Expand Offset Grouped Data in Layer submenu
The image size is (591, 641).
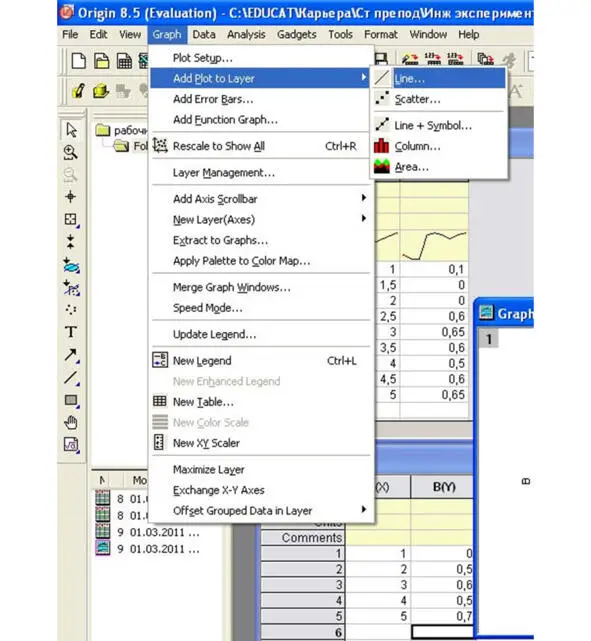pos(260,511)
